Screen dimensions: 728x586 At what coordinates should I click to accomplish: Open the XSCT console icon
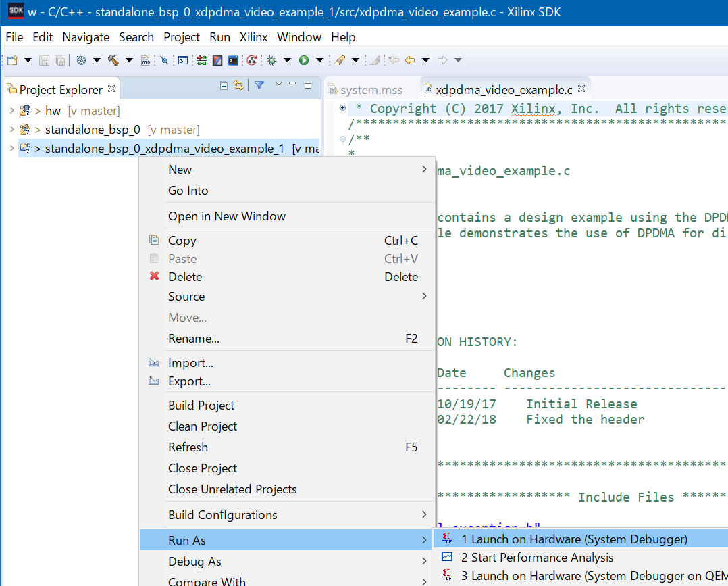(233, 60)
